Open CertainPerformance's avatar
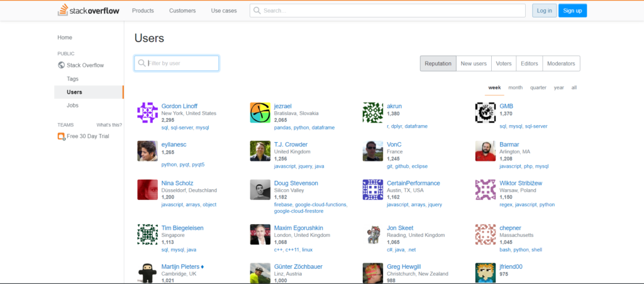This screenshot has height=284, width=644. click(x=373, y=190)
